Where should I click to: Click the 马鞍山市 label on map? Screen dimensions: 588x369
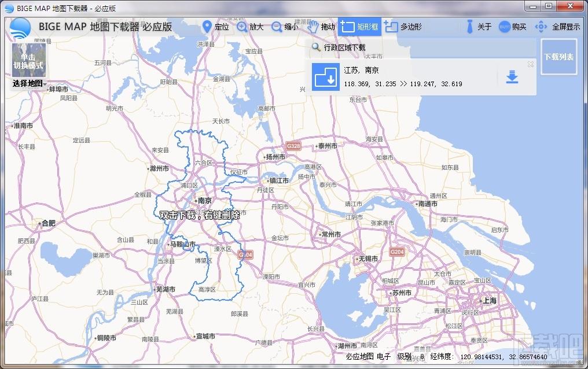[183, 244]
